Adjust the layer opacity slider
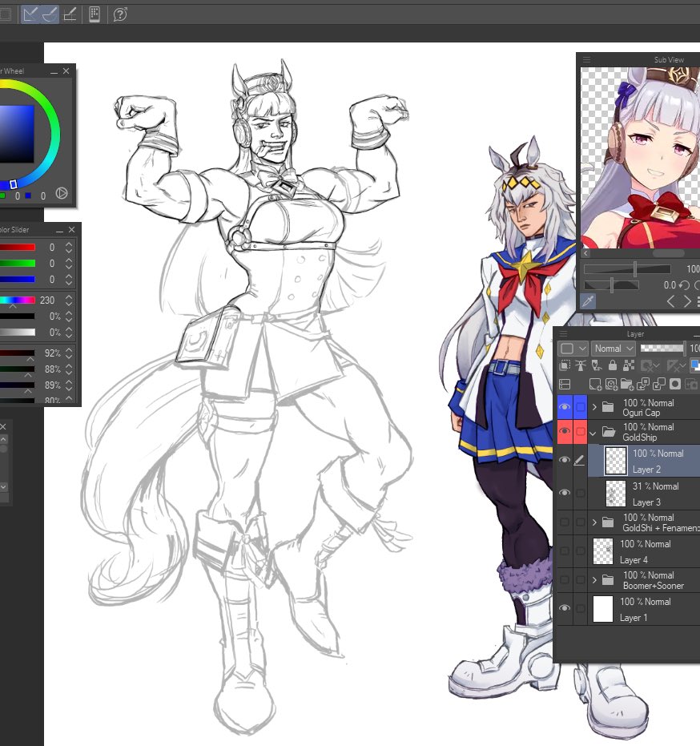 (663, 349)
